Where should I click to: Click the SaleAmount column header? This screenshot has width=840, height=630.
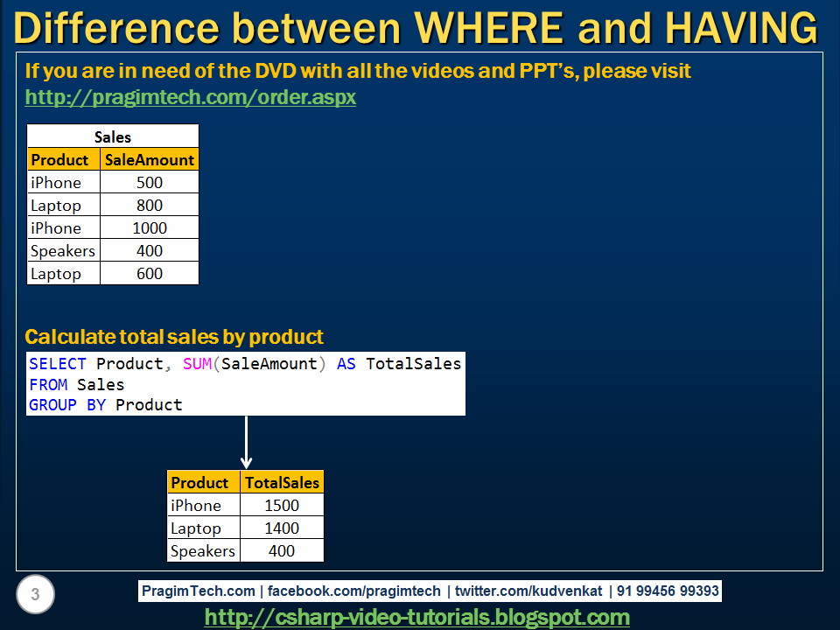pyautogui.click(x=150, y=159)
